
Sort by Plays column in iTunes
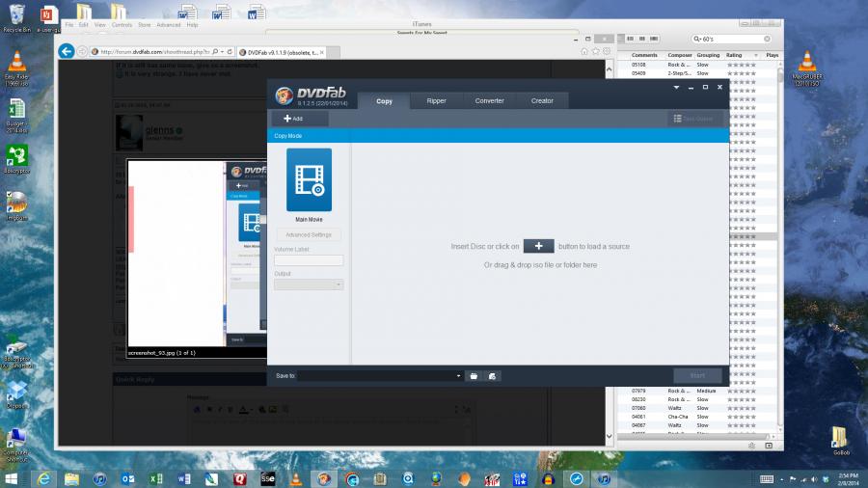pyautogui.click(x=773, y=55)
